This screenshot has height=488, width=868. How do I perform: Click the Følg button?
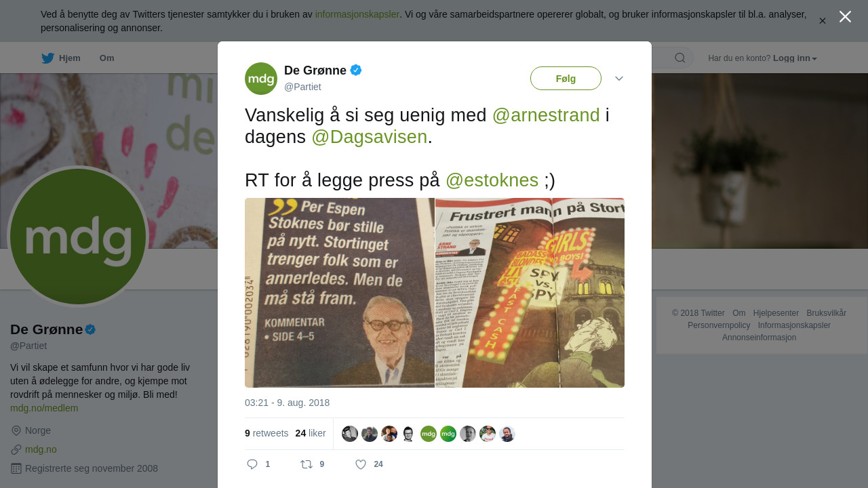566,79
